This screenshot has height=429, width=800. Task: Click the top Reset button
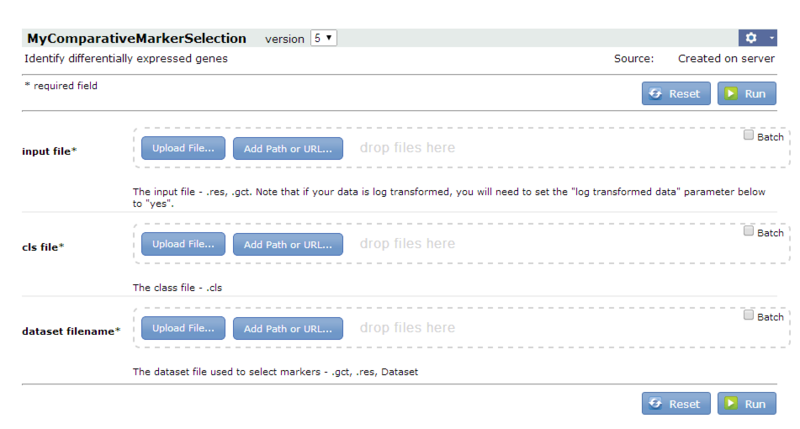pos(676,94)
